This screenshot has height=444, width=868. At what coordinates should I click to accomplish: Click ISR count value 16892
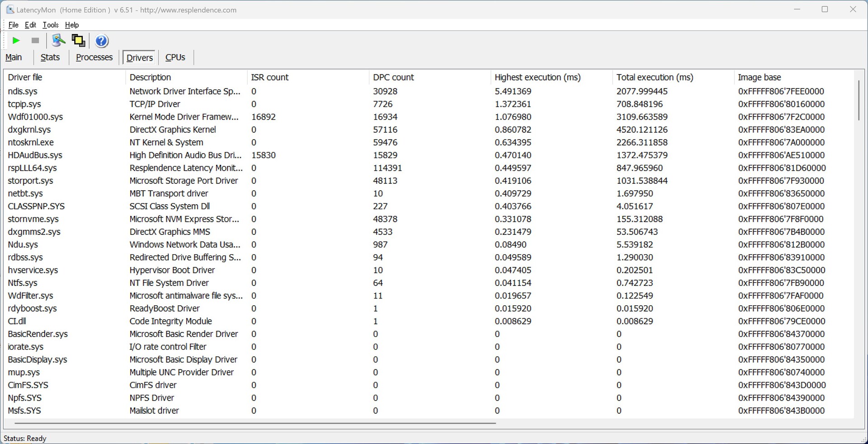pos(264,117)
